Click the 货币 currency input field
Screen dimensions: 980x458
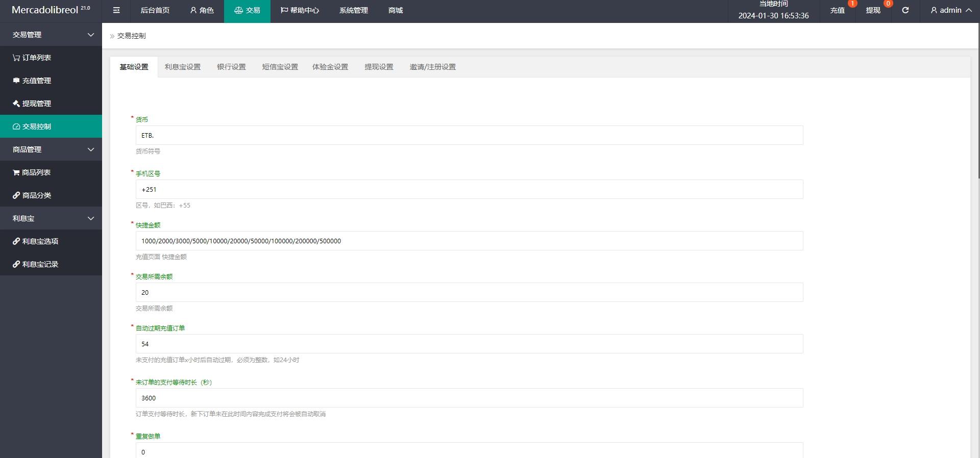pos(469,135)
